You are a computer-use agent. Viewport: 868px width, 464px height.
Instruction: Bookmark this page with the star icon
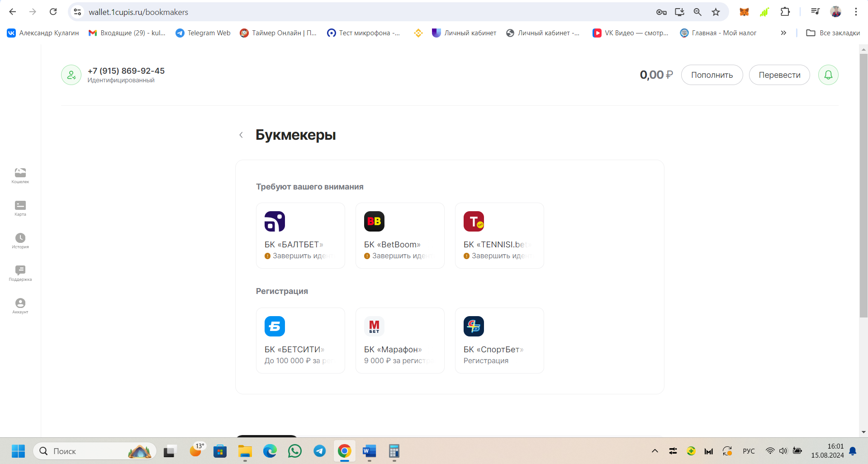pos(716,12)
